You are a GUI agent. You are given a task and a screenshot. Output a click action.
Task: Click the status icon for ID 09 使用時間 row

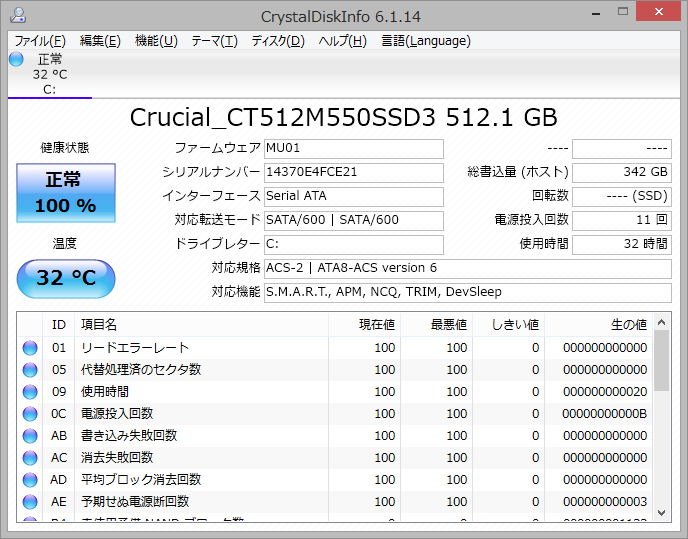30,392
